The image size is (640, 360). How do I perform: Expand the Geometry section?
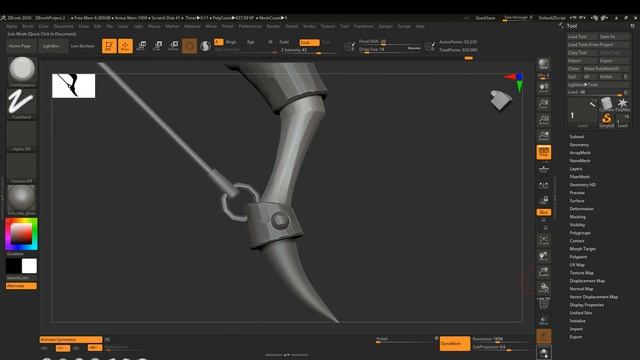[579, 145]
